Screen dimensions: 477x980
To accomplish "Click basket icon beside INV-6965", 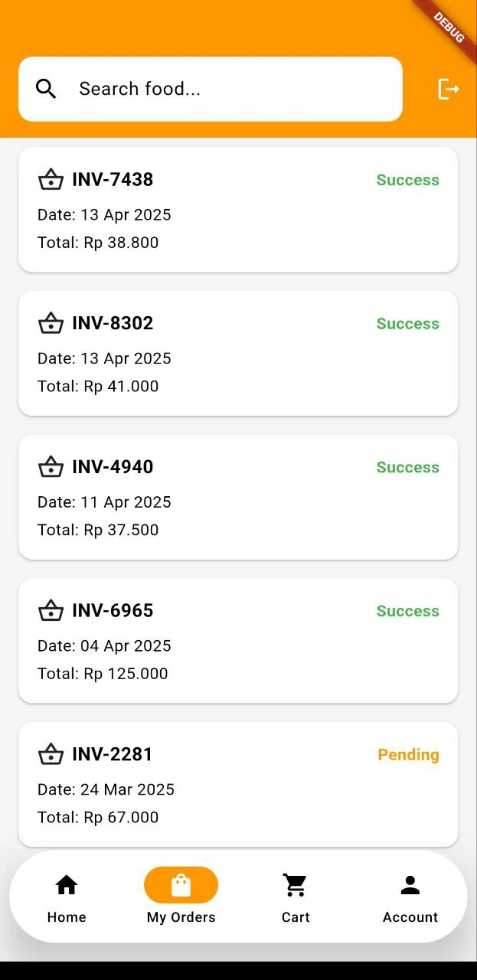I will (51, 610).
